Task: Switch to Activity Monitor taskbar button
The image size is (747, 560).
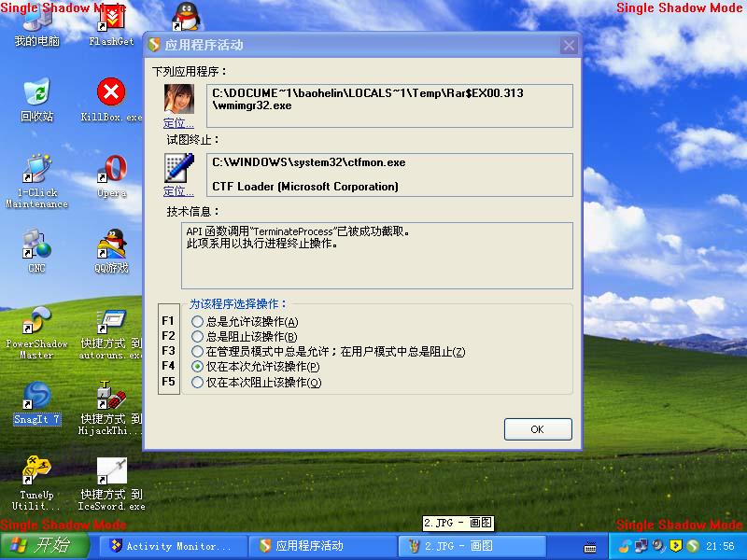Action: (x=174, y=546)
